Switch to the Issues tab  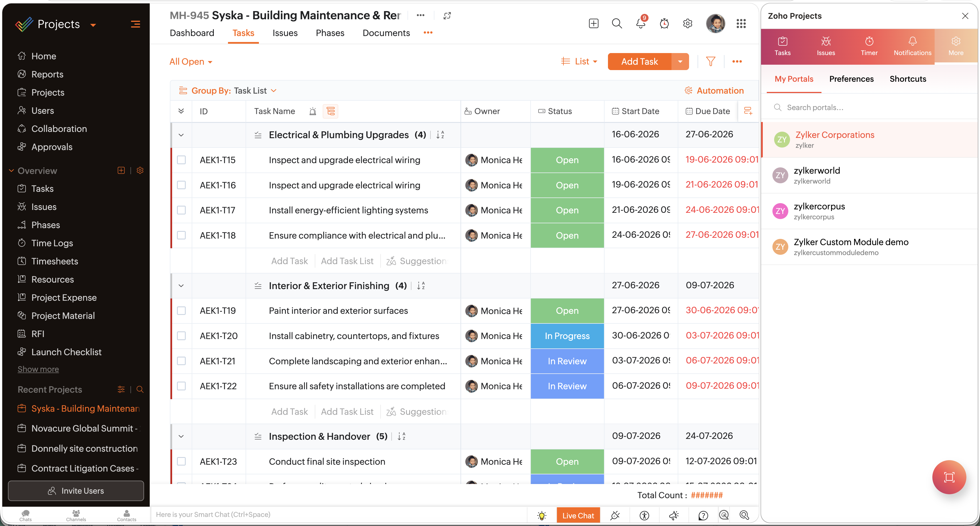pos(285,33)
